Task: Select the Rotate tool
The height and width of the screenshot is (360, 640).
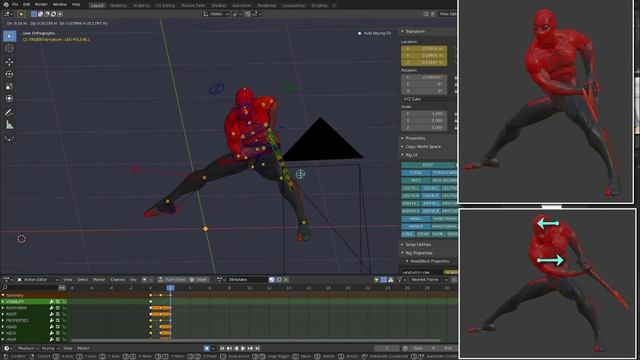Action: click(9, 74)
